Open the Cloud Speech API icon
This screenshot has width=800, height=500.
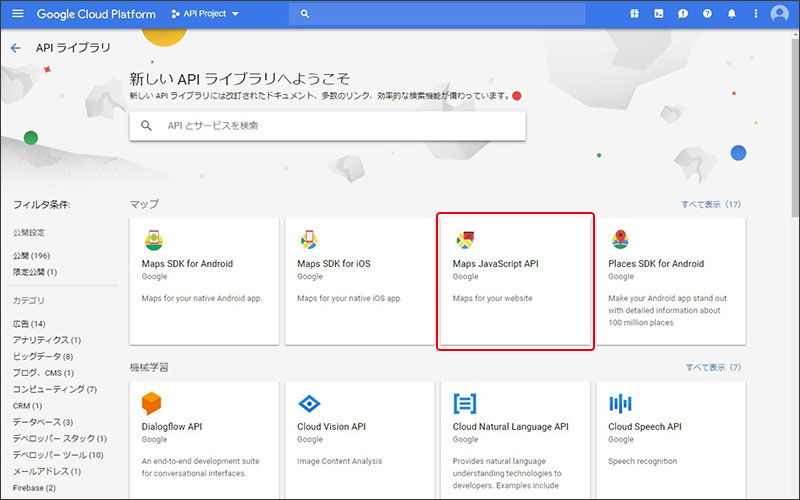coord(620,404)
